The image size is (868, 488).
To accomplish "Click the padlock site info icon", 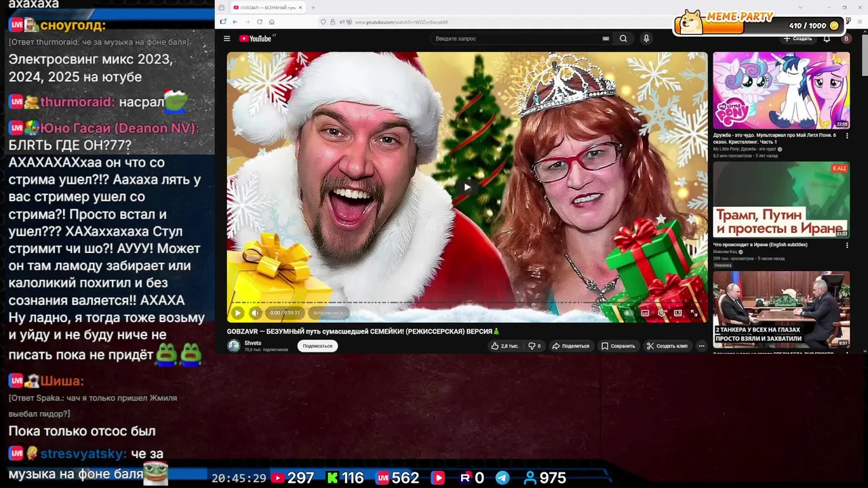I will tap(334, 22).
